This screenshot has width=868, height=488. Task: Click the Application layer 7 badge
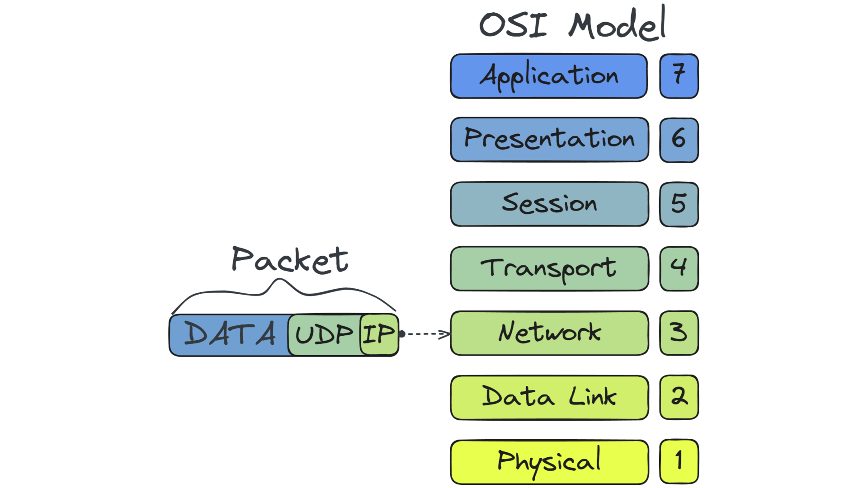tap(679, 75)
